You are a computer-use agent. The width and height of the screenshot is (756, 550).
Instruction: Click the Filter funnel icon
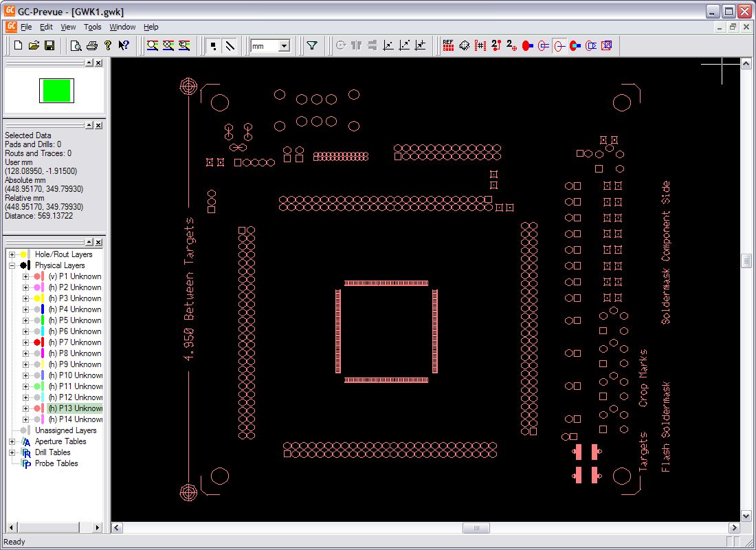click(312, 45)
